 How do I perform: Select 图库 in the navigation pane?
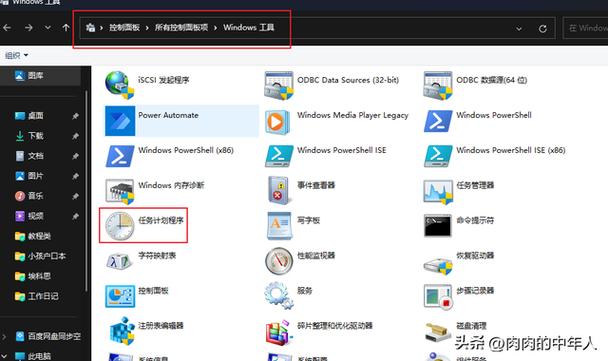pyautogui.click(x=40, y=76)
